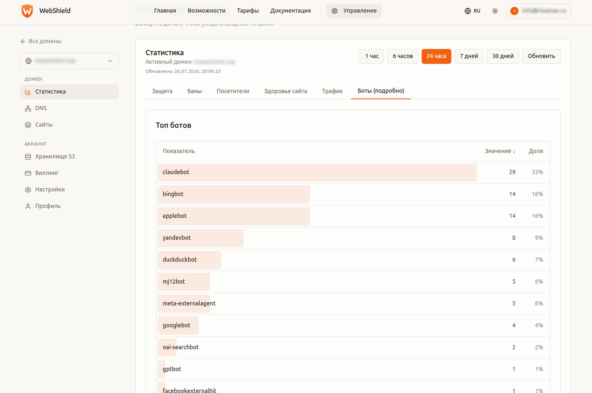Toggle the theme sun icon
The width and height of the screenshot is (592, 393).
tap(495, 11)
